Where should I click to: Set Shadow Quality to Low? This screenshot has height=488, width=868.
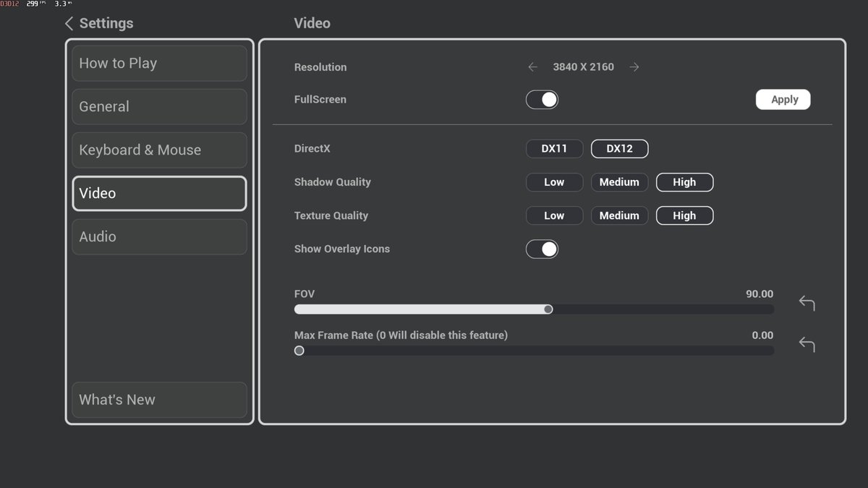(x=554, y=182)
